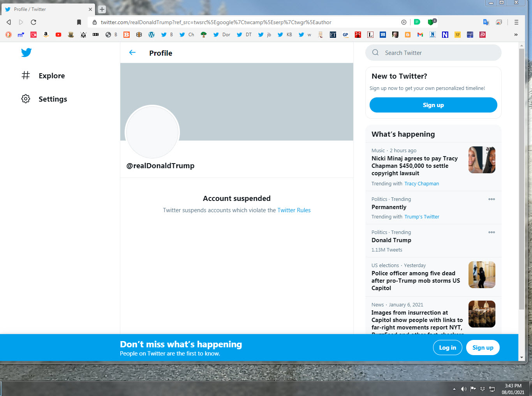Screen dimensions: 532x396
Task: Open the Twitter bookmark labeled Dor
Action: tap(222, 35)
